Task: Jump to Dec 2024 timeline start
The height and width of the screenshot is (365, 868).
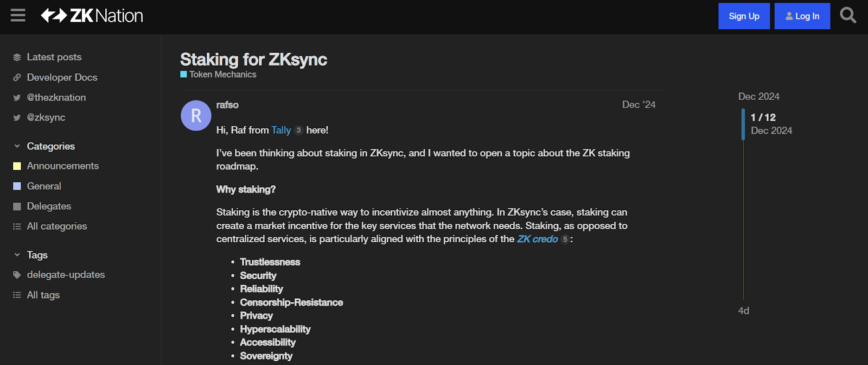Action: point(758,97)
